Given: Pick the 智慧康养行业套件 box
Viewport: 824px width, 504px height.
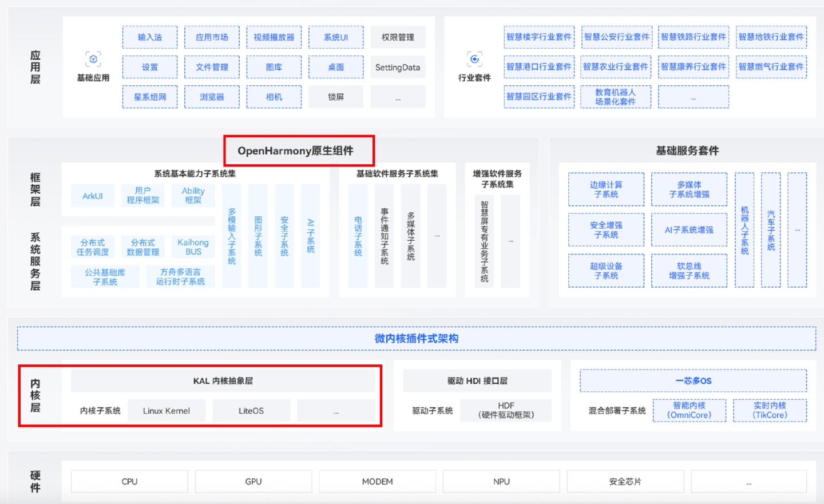Looking at the screenshot, I should click(694, 66).
